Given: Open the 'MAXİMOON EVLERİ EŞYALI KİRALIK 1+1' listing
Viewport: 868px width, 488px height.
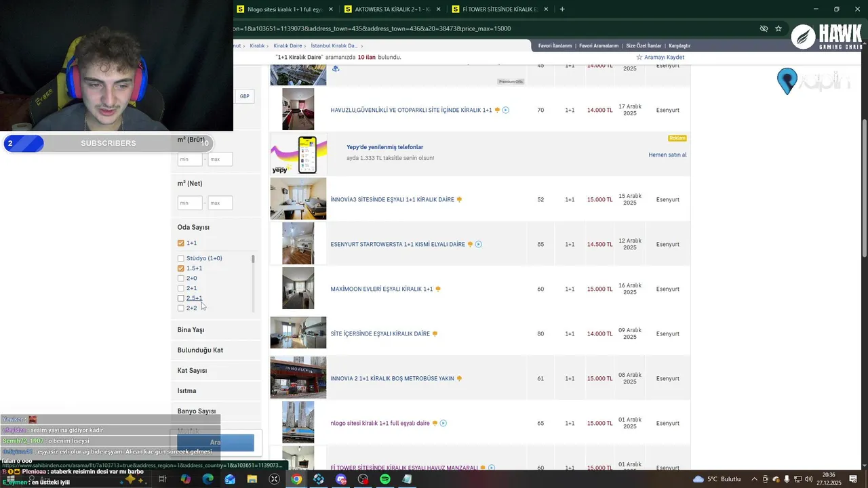Looking at the screenshot, I should click(382, 289).
